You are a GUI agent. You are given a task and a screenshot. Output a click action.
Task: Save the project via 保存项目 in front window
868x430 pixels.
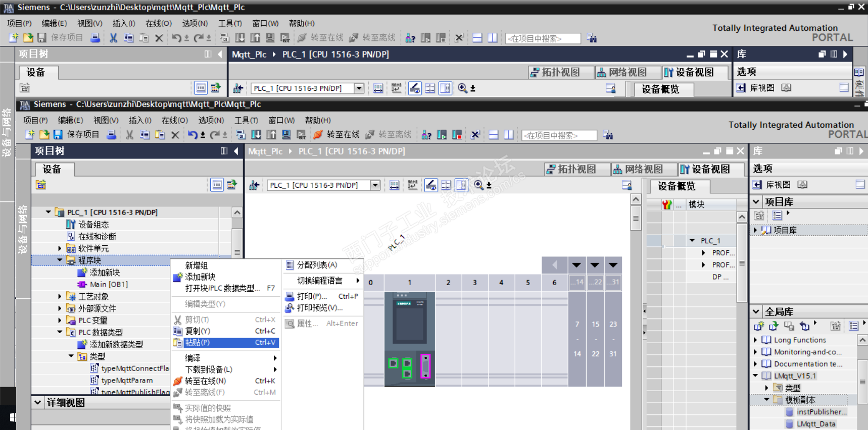(x=77, y=135)
